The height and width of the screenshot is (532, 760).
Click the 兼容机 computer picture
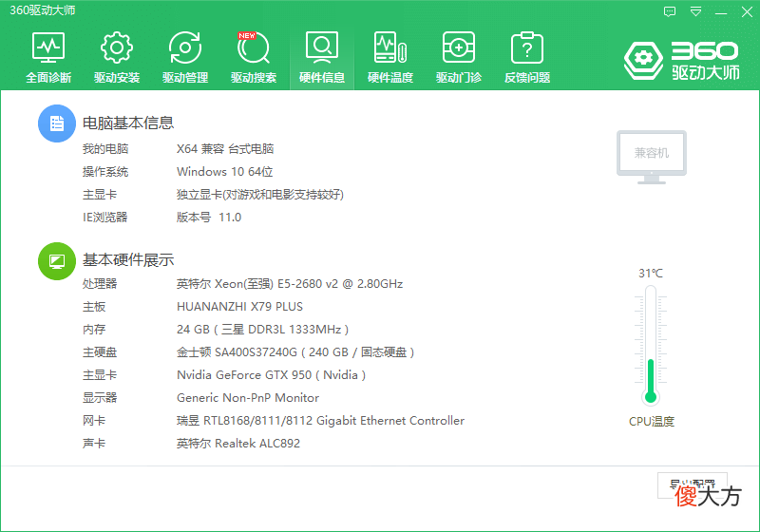click(652, 157)
